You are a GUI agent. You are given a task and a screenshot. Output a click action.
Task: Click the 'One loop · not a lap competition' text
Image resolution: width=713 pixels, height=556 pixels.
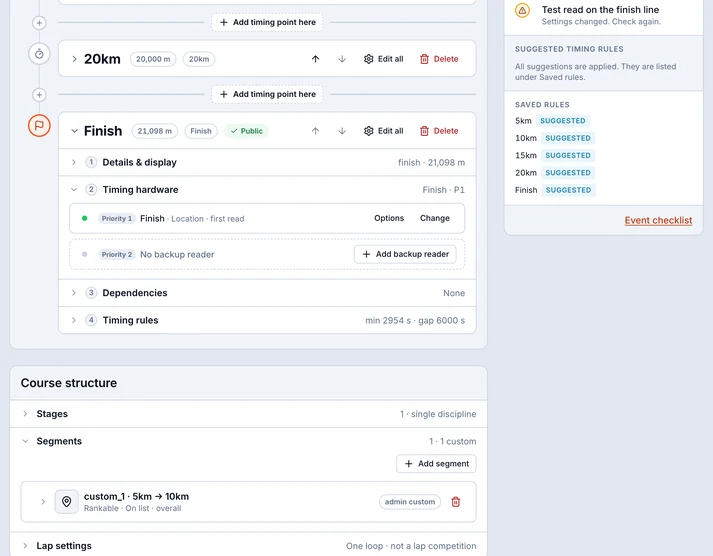click(x=411, y=546)
